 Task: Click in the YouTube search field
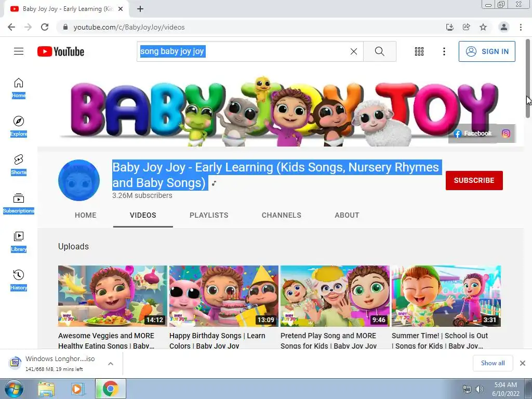point(250,51)
